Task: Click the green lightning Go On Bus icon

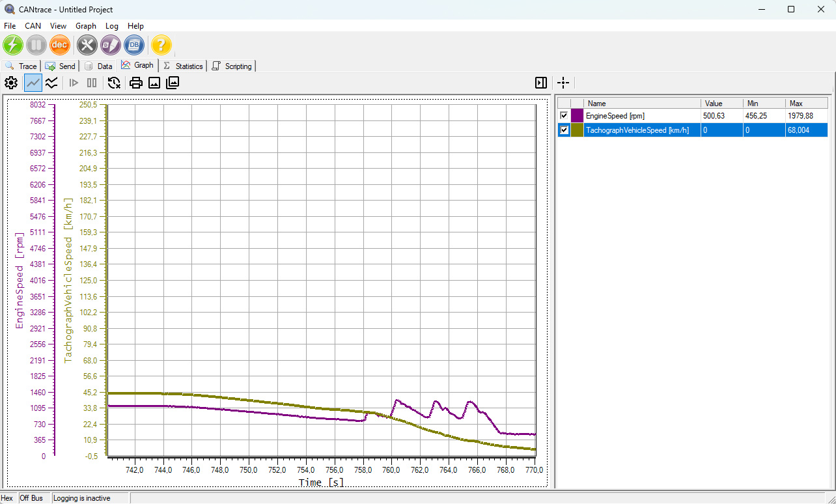Action: point(13,45)
